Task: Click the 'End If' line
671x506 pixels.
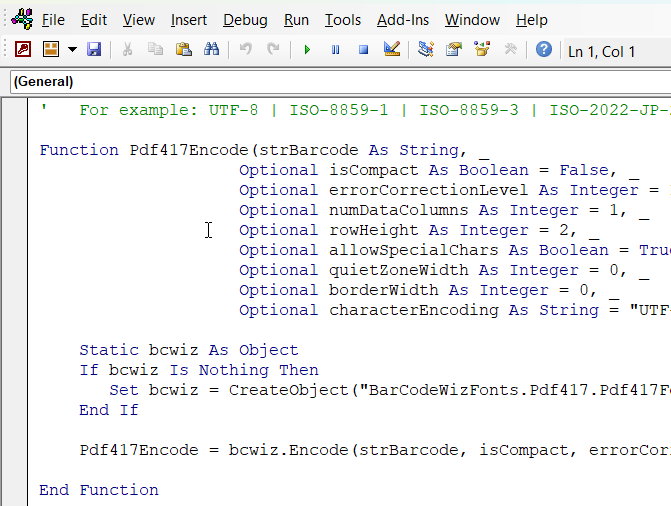Action: point(109,410)
